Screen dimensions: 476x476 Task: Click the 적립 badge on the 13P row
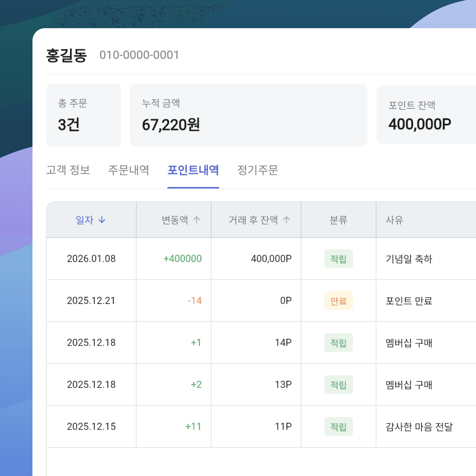[338, 385]
